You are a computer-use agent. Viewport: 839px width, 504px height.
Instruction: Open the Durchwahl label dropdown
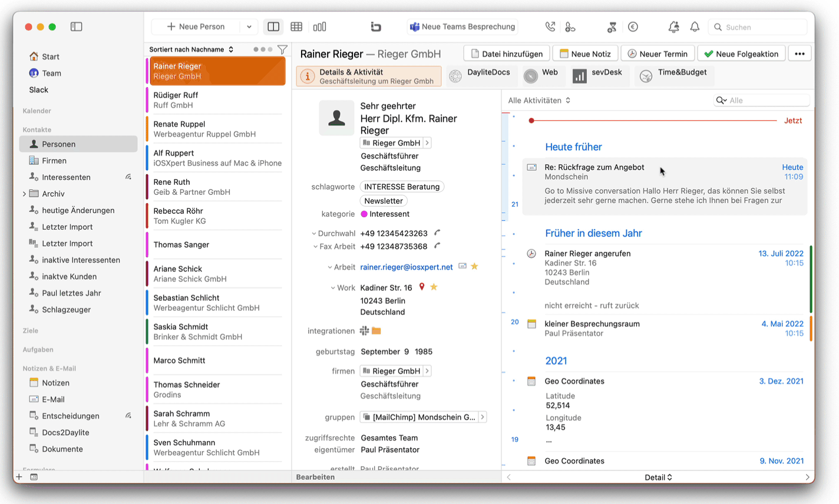click(x=333, y=234)
